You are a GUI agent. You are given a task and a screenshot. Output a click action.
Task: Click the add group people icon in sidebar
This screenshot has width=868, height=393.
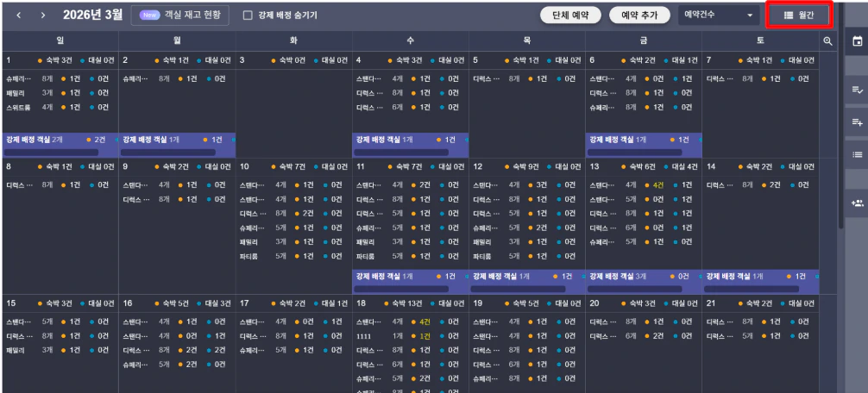857,203
